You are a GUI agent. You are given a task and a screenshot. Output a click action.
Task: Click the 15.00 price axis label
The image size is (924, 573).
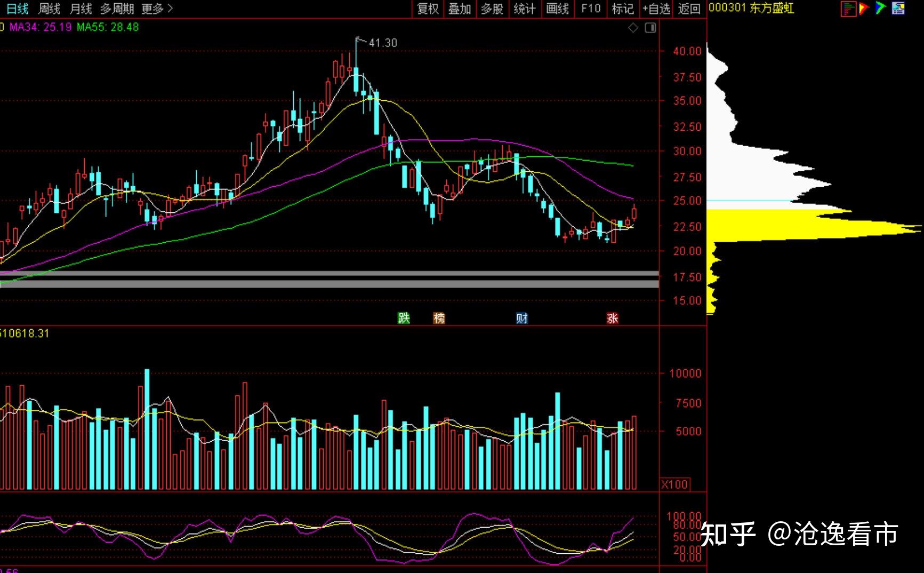point(687,300)
